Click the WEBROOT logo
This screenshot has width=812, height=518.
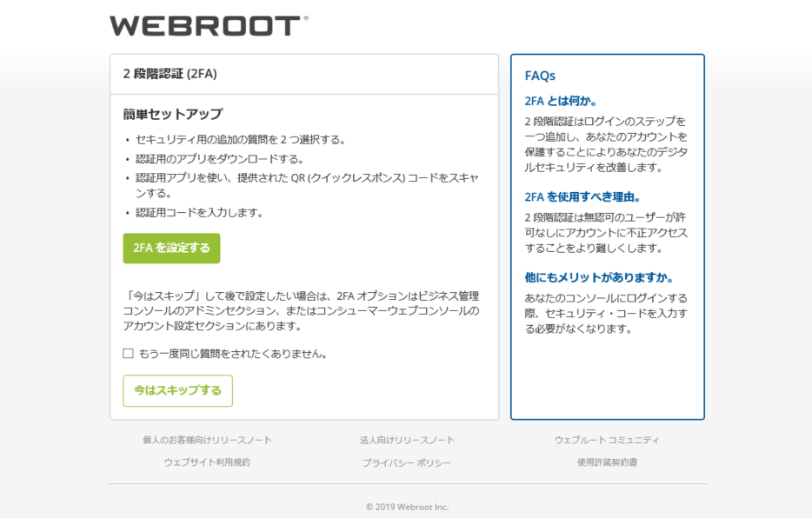point(209,26)
